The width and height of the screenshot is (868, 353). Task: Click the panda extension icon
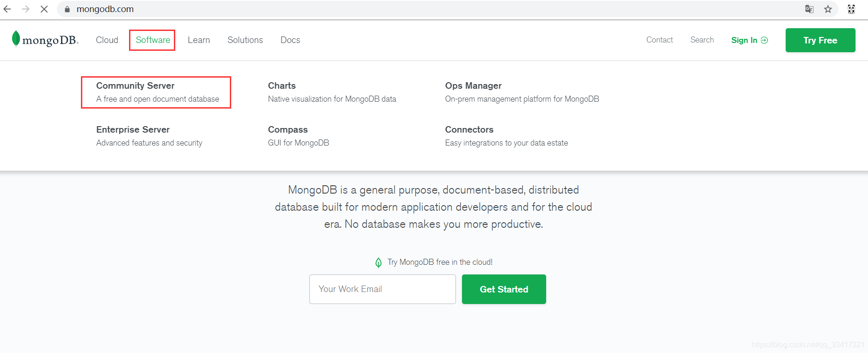click(851, 9)
